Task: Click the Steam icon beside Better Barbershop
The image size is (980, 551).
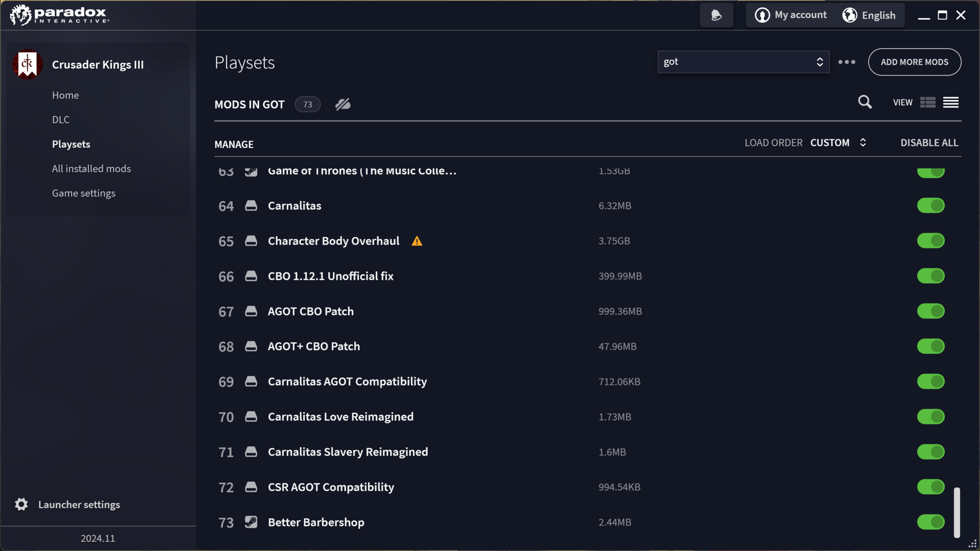Action: click(251, 522)
